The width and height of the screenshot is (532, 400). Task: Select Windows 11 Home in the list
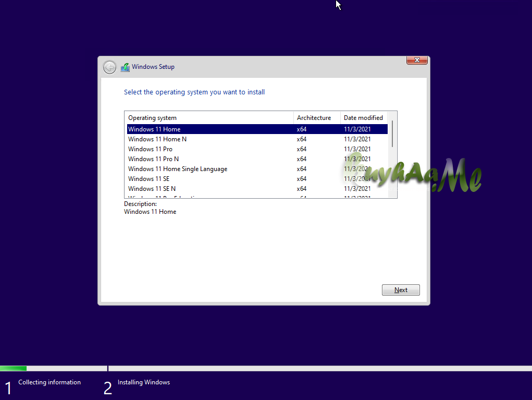[x=257, y=129]
